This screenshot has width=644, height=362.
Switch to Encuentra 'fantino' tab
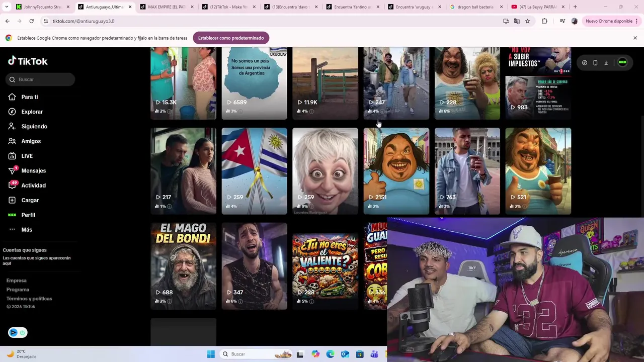coord(353,7)
